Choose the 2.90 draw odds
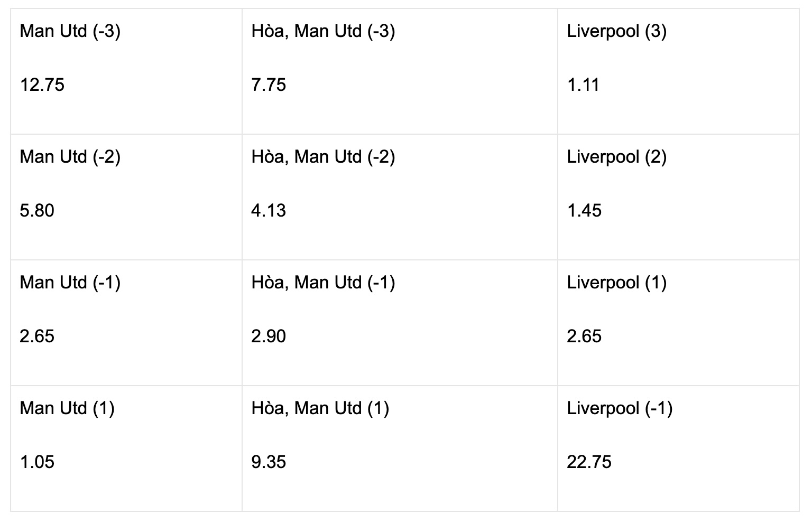This screenshot has height=524, width=812. coord(269,336)
